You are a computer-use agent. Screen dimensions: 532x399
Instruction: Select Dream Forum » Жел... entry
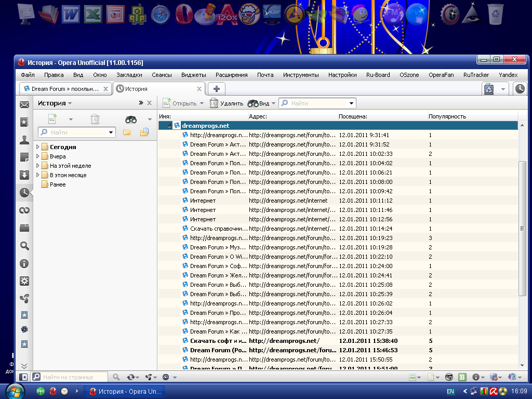[338, 275]
